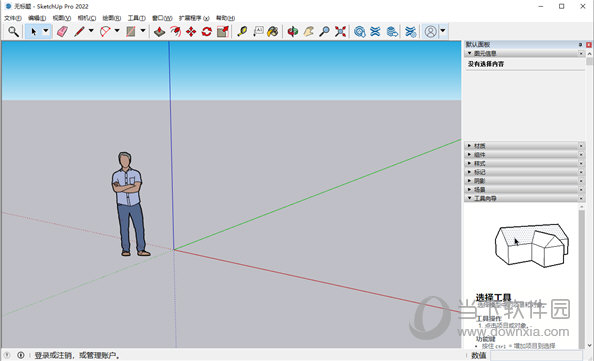Toggle auto-hide pin on 默认面板
This screenshot has width=594, height=361.
click(x=580, y=45)
